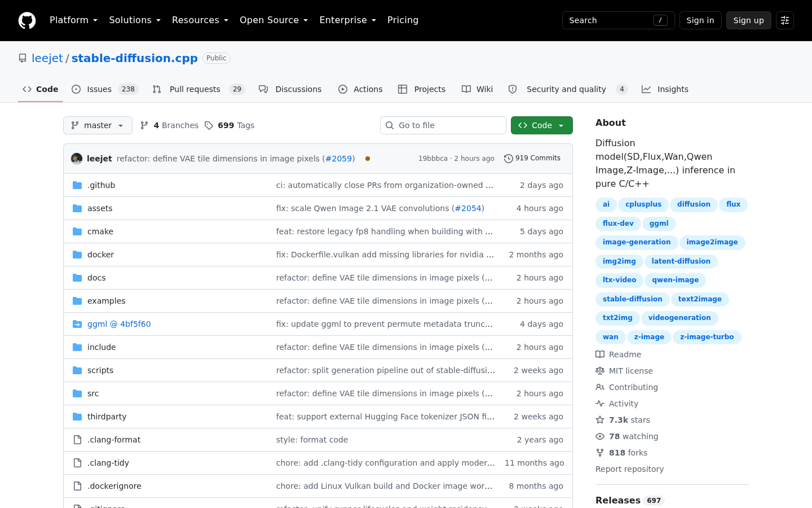Screen dimensions: 812x508
Task: Switch to the Issues tab
Action: click(x=105, y=89)
